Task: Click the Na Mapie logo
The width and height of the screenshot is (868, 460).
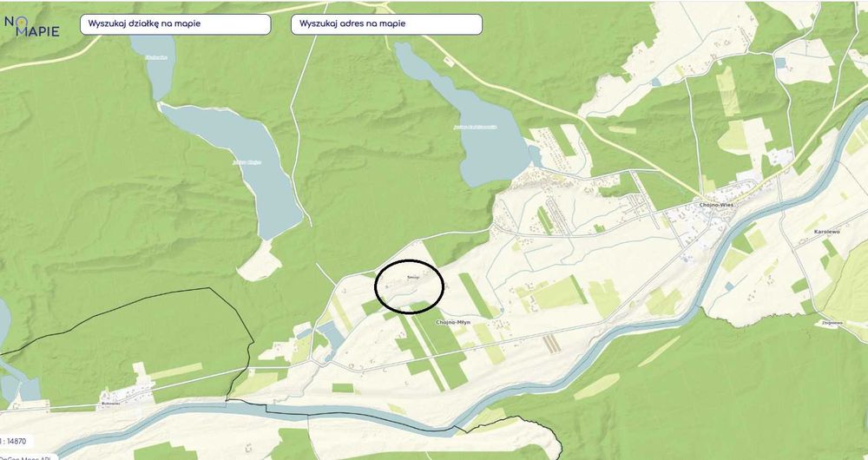Action: click(x=30, y=26)
